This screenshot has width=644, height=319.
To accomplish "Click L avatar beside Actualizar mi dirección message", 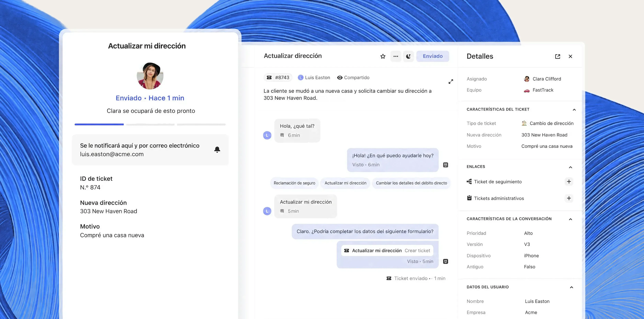I will tap(267, 211).
